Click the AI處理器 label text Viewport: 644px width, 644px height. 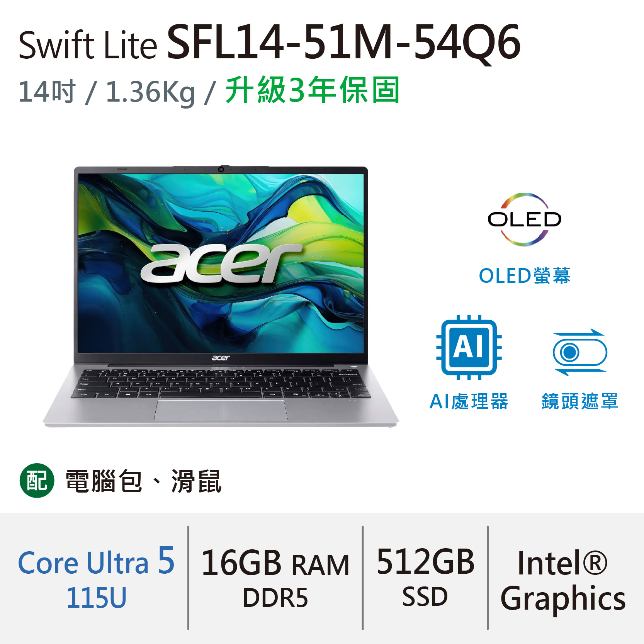pyautogui.click(x=469, y=401)
